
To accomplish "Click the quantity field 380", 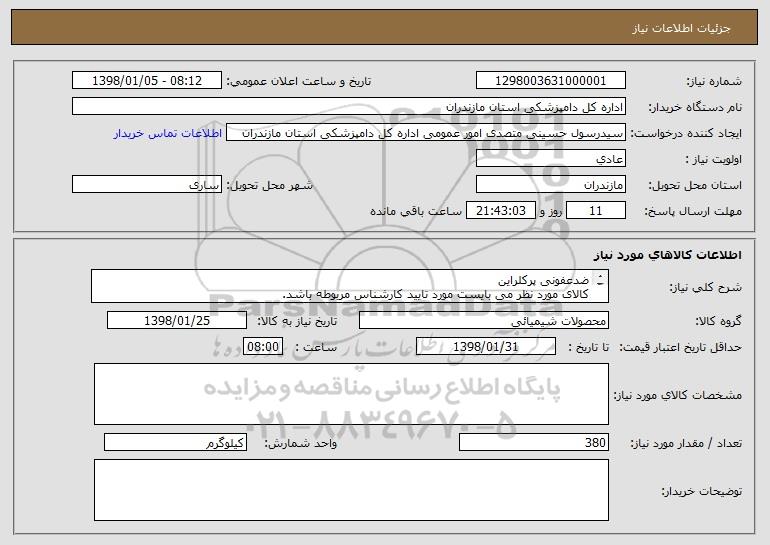I will (x=534, y=442).
